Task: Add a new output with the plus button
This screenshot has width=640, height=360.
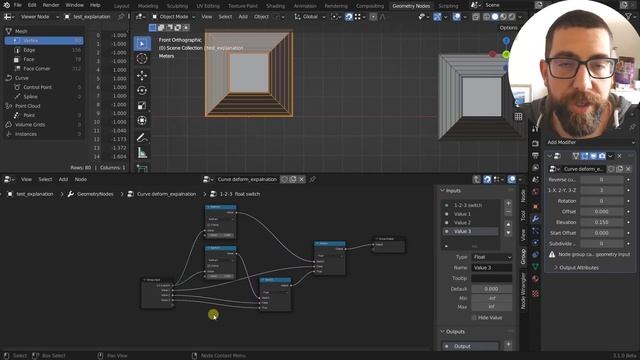Action: 508,345
